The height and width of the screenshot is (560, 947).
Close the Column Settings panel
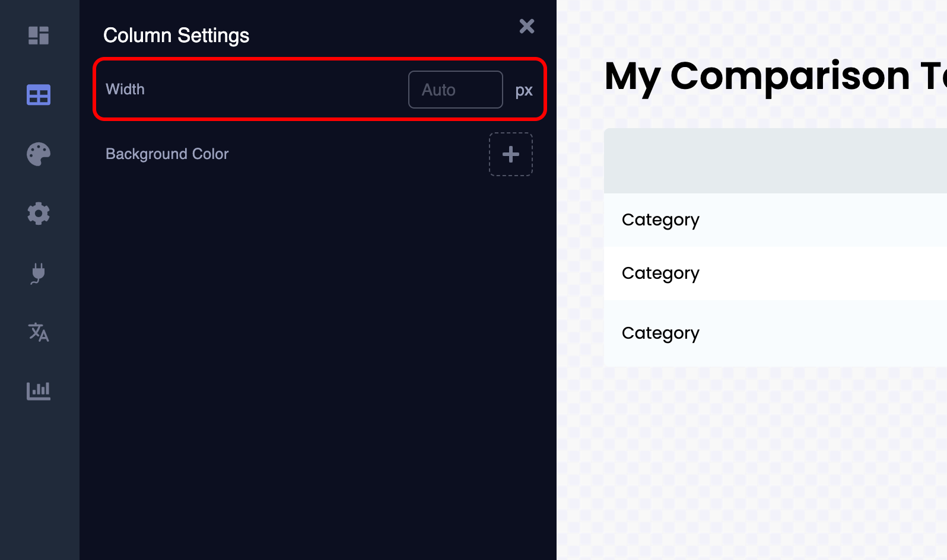click(x=526, y=26)
